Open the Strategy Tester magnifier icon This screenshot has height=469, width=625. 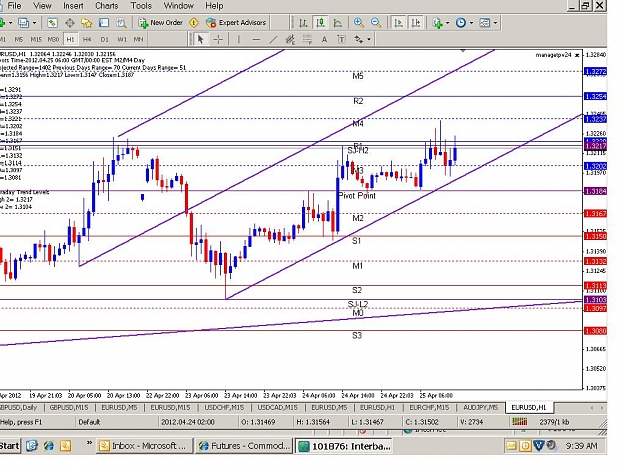pos(121,23)
